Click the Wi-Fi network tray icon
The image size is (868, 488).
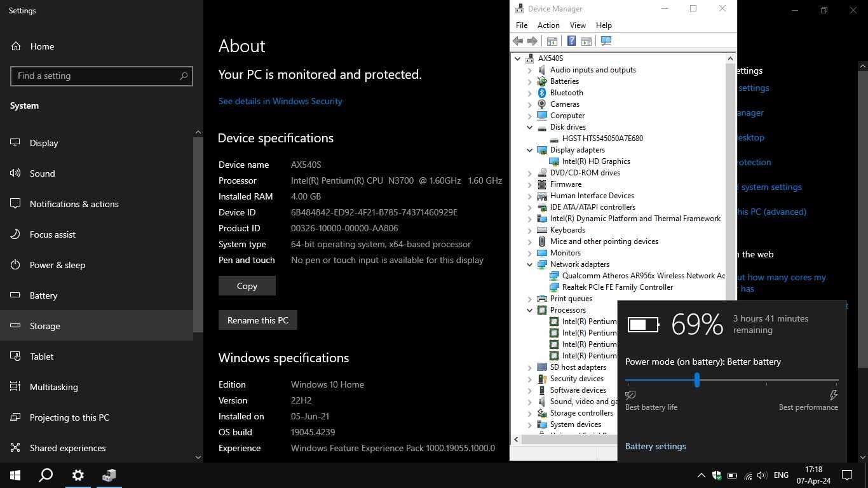748,475
